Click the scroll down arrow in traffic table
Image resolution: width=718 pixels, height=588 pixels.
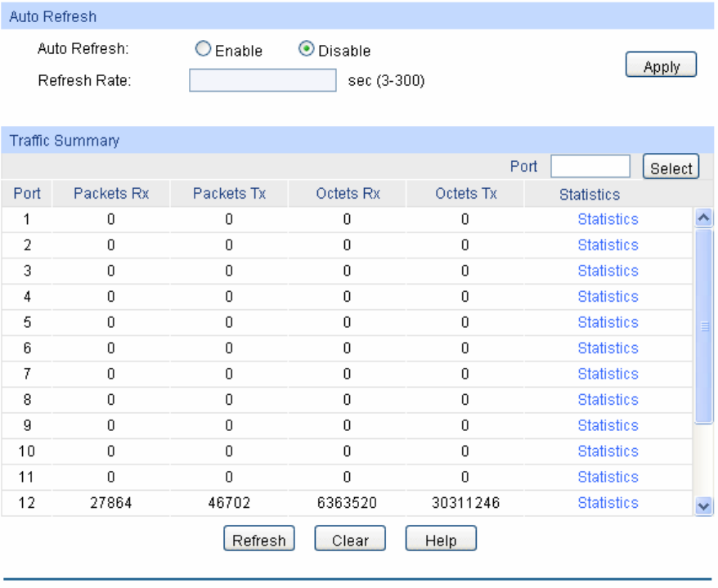[703, 507]
